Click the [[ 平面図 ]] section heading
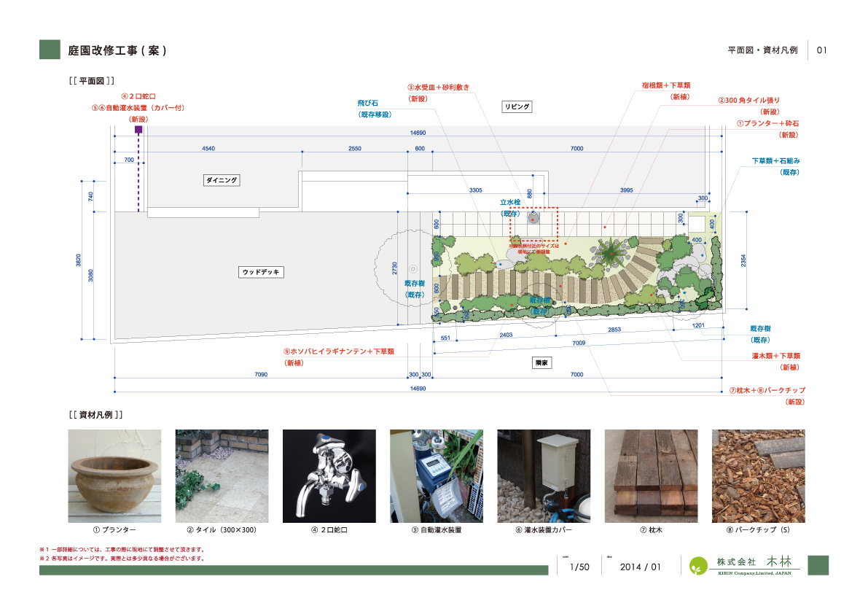Image resolution: width=868 pixels, height=614 pixels. tap(92, 81)
